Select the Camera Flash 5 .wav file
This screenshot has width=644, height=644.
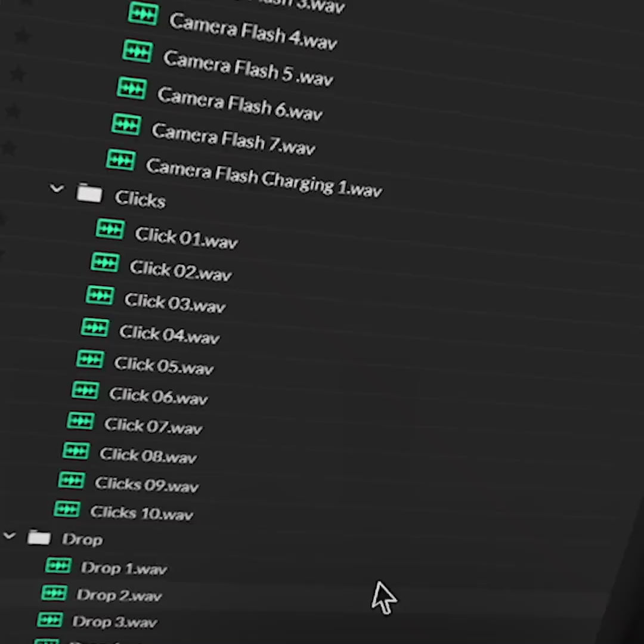pyautogui.click(x=247, y=69)
